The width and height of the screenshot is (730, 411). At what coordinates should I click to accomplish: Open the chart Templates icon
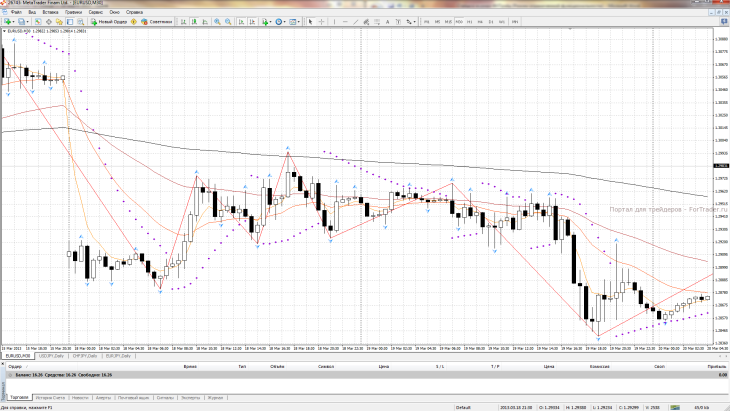[292, 21]
